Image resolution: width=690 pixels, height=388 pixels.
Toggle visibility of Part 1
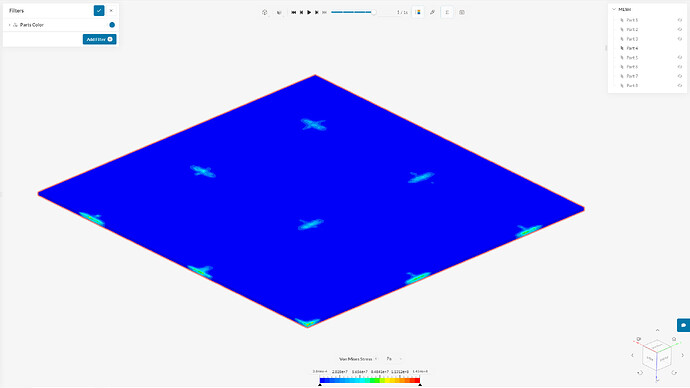680,20
